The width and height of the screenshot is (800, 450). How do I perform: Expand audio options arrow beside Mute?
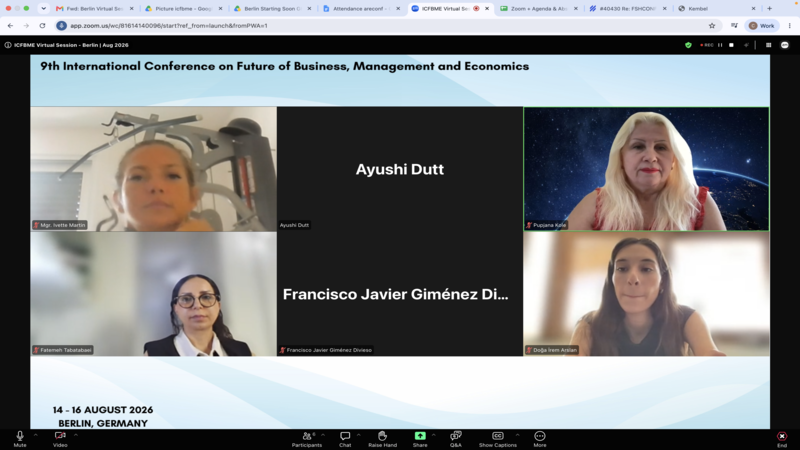36,435
